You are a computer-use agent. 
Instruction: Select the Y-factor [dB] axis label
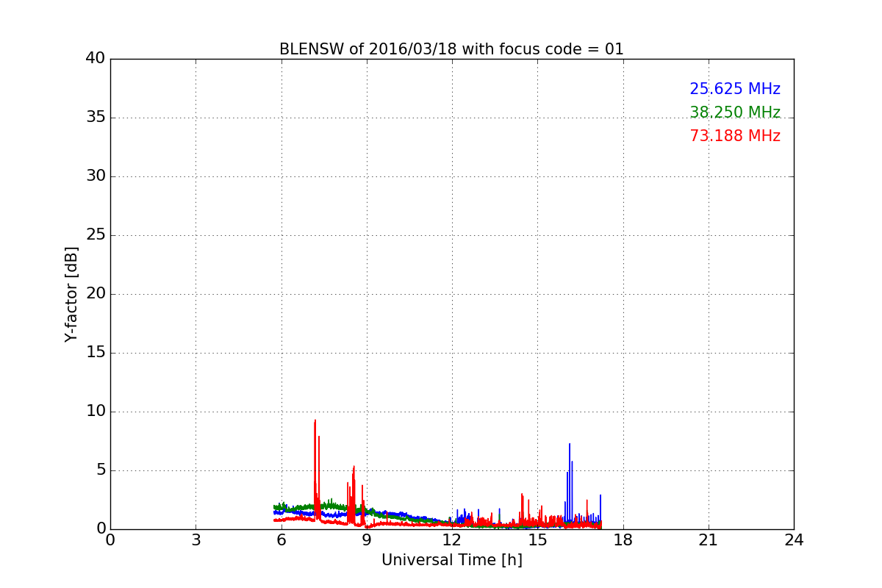71,294
